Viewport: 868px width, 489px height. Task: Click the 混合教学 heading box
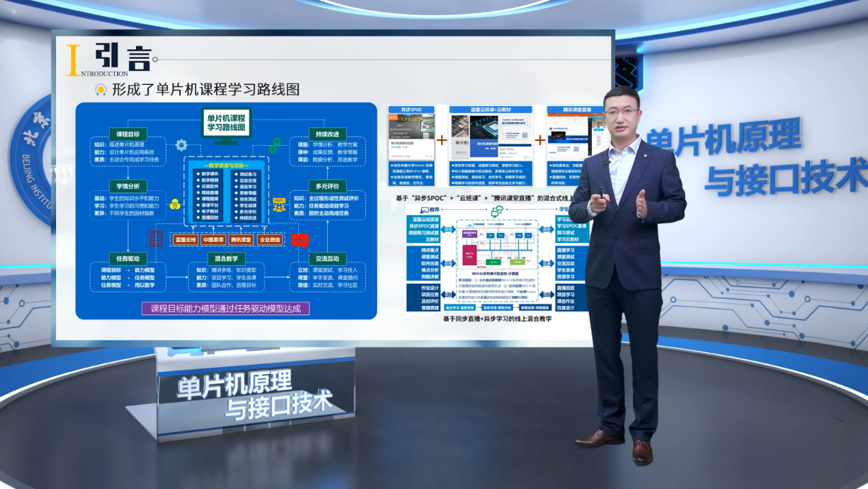(x=226, y=259)
